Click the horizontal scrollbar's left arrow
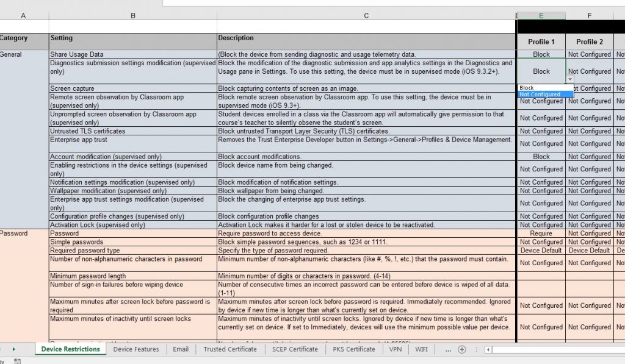The image size is (625, 364). (x=488, y=349)
